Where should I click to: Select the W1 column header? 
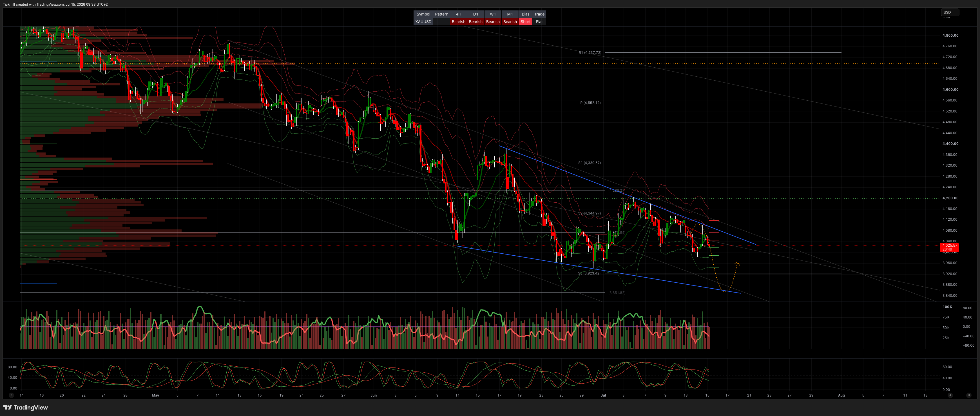[x=493, y=14]
